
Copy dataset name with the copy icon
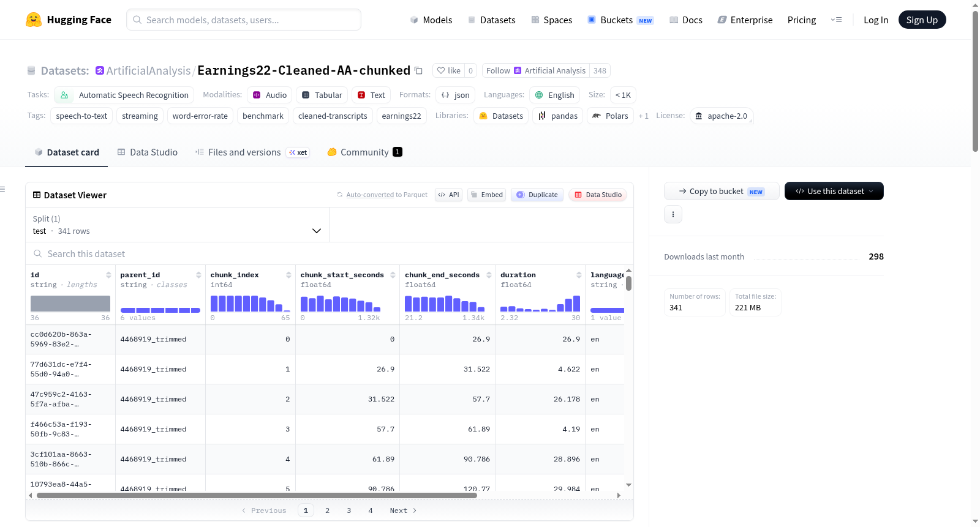point(418,70)
